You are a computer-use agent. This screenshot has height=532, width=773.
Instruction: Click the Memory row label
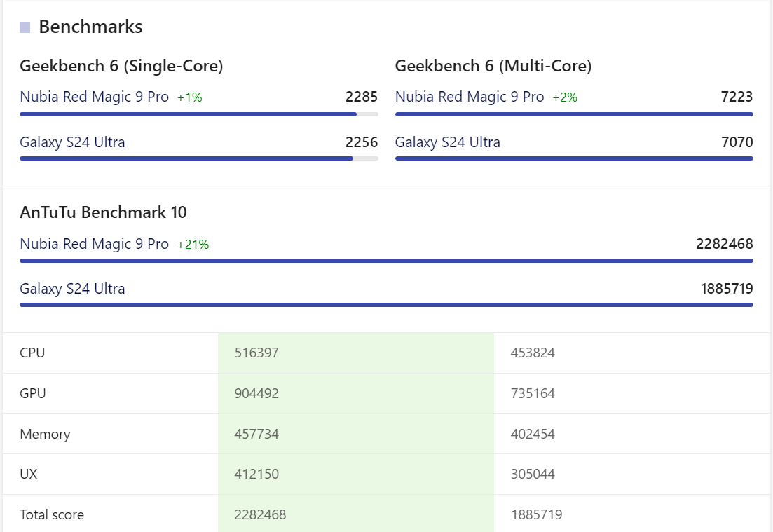[45, 435]
